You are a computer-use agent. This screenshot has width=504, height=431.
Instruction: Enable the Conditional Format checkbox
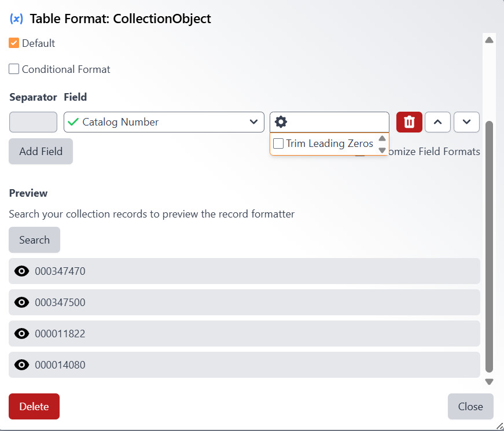click(x=14, y=69)
